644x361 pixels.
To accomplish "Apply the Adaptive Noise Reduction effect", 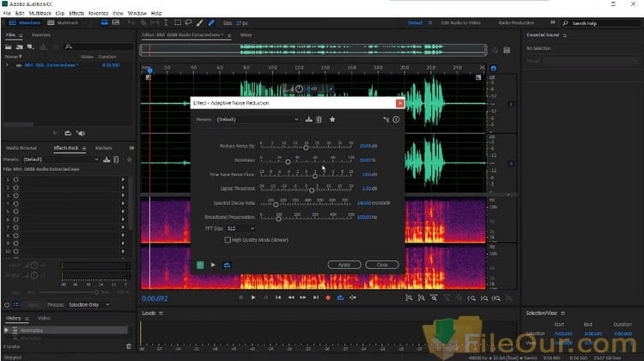I will [x=344, y=265].
